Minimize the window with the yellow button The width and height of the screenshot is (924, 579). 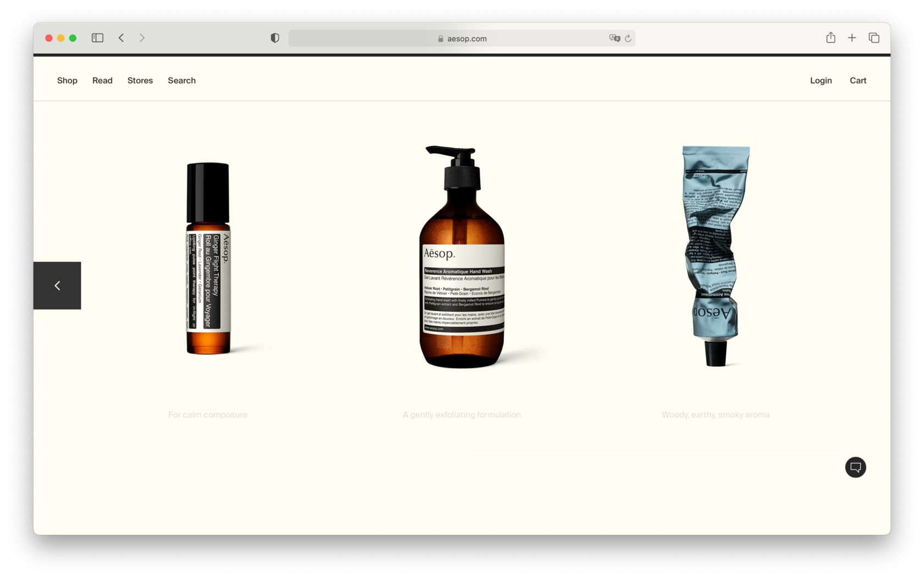61,38
